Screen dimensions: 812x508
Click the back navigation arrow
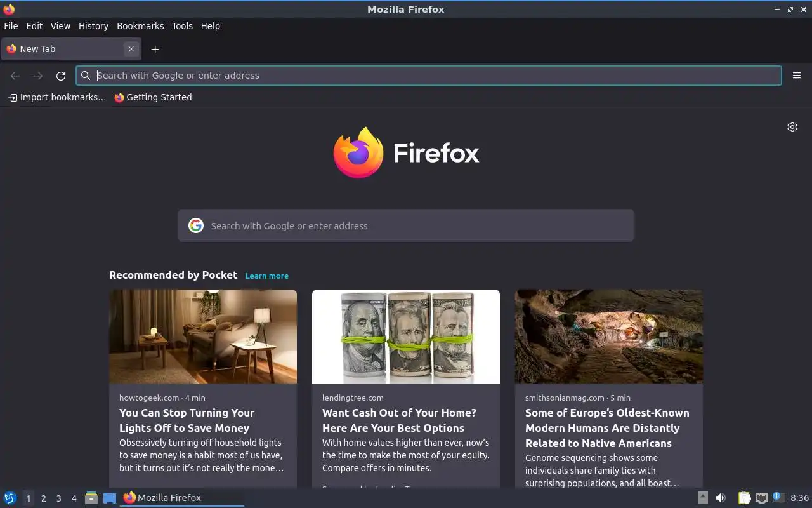[x=15, y=76]
